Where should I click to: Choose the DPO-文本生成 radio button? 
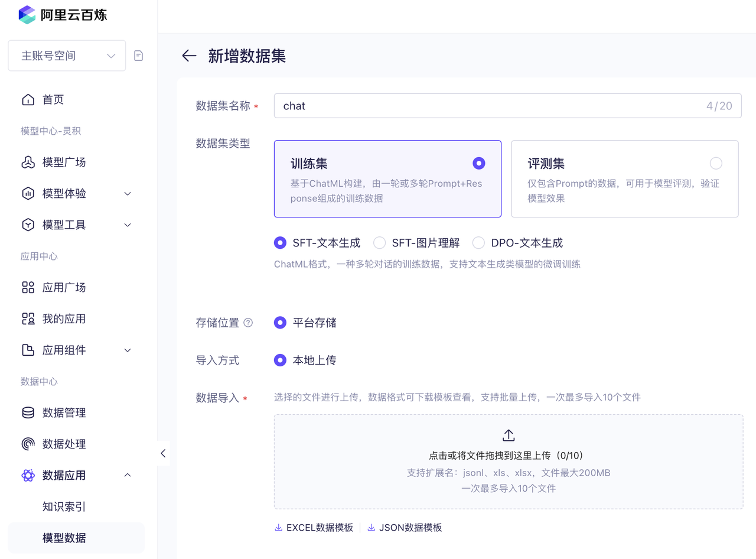(478, 243)
